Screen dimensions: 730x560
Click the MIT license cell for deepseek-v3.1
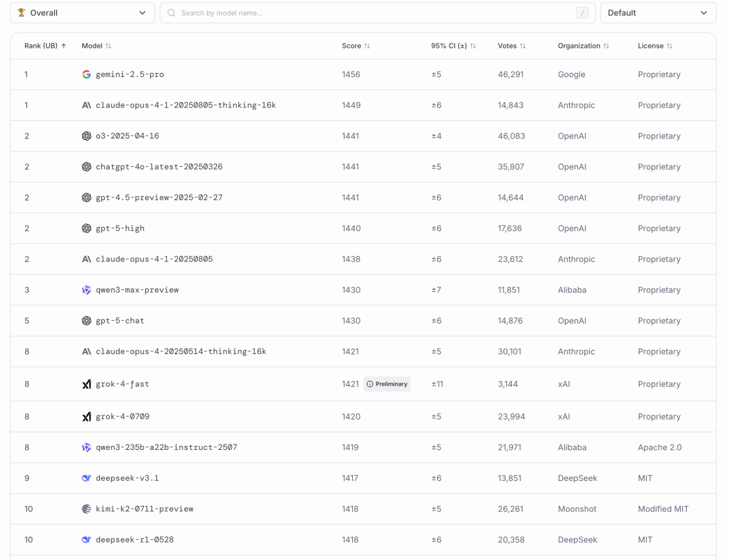click(645, 478)
